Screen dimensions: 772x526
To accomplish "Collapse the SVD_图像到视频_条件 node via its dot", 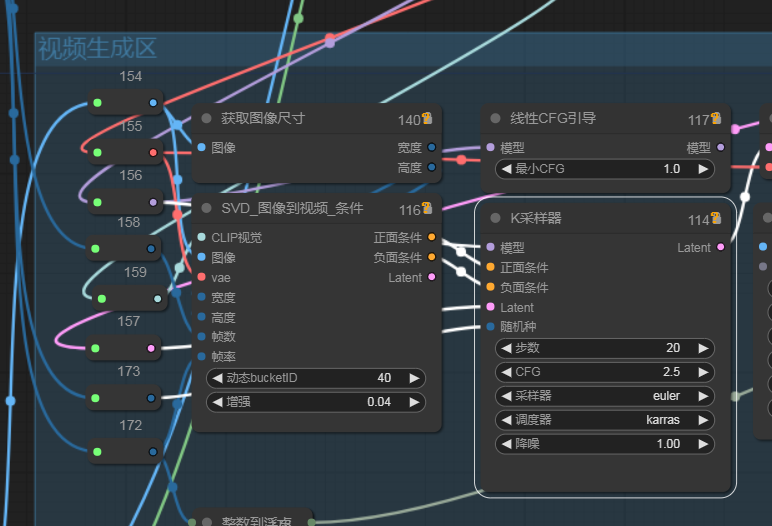I will click(206, 208).
